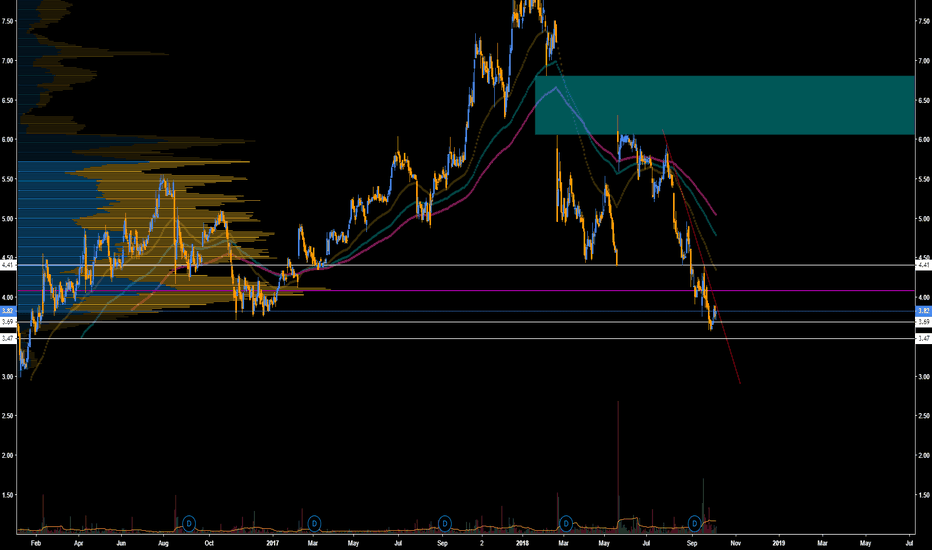Image resolution: width=932 pixels, height=550 pixels.
Task: Click the 4.41 price label on left axis
Action: [8, 265]
